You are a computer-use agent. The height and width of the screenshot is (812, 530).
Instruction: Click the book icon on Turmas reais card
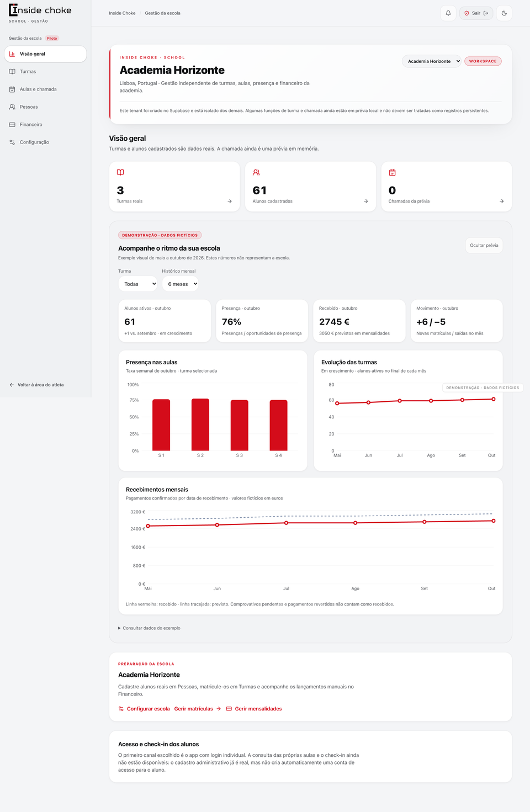pyautogui.click(x=120, y=173)
